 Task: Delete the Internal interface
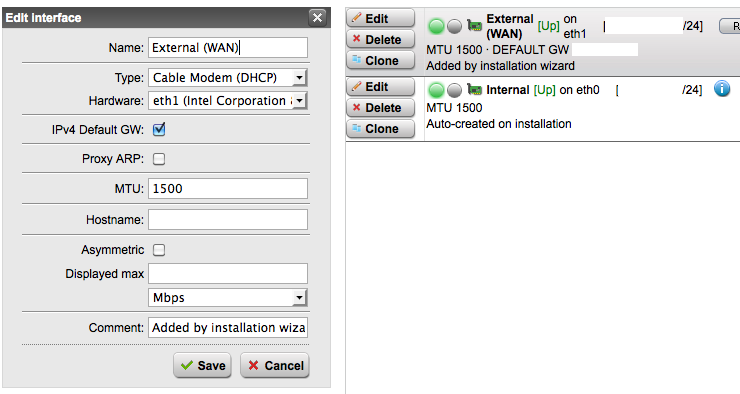(380, 108)
